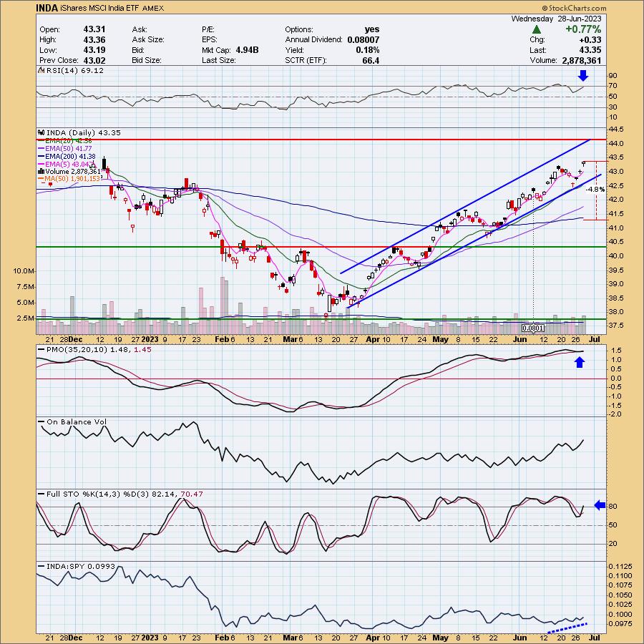Click the -4.8% stop level annotation
The image size is (644, 644).
pos(595,190)
